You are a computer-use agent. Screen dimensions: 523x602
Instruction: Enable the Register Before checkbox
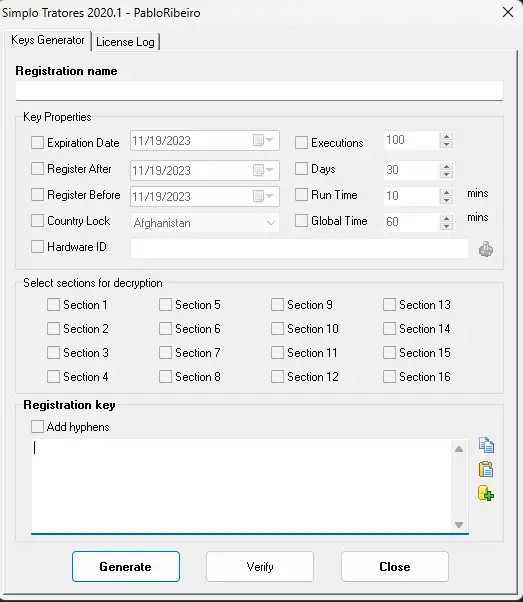(x=37, y=195)
